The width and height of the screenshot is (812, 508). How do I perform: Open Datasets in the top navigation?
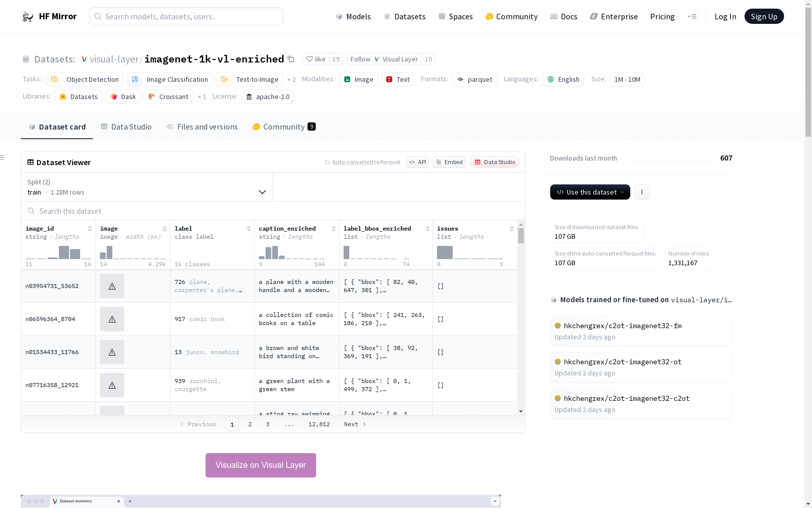pyautogui.click(x=404, y=17)
